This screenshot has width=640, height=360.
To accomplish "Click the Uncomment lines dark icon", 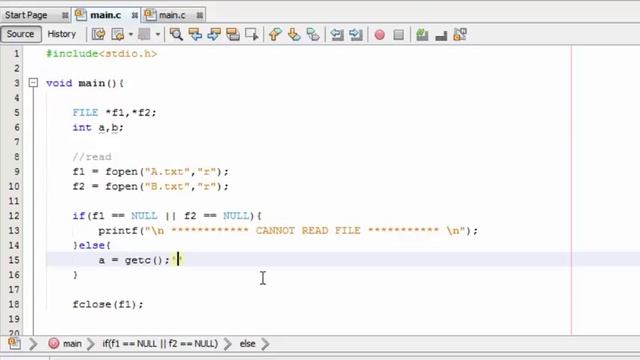I will click(x=441, y=35).
